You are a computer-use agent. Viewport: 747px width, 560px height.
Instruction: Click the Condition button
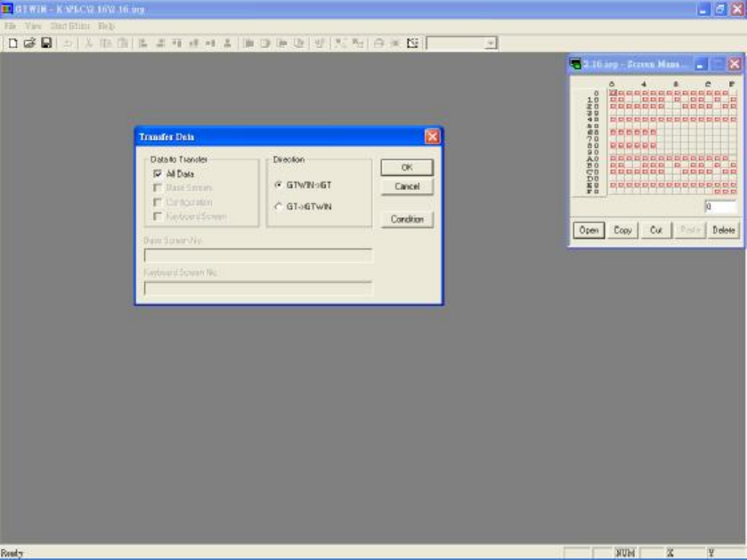pyautogui.click(x=407, y=219)
